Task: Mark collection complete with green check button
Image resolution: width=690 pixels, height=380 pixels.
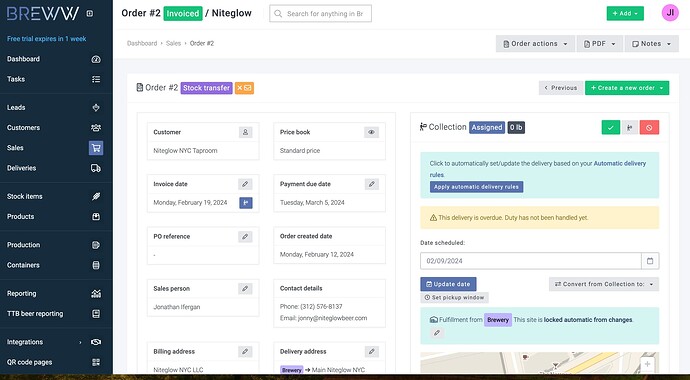Action: (x=611, y=128)
